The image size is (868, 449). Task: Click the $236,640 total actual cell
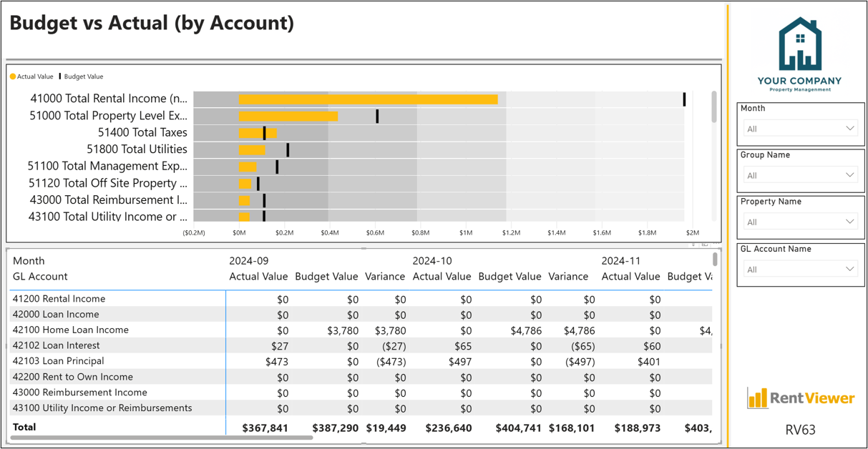pyautogui.click(x=449, y=428)
